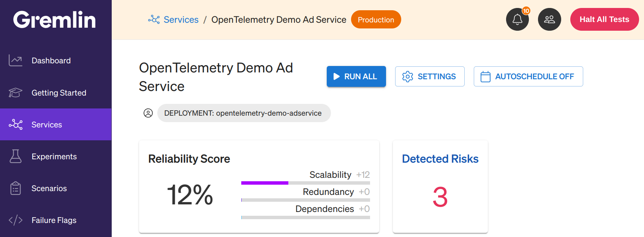Click the Dependencies +0 label
The image size is (644, 237).
[x=332, y=209]
